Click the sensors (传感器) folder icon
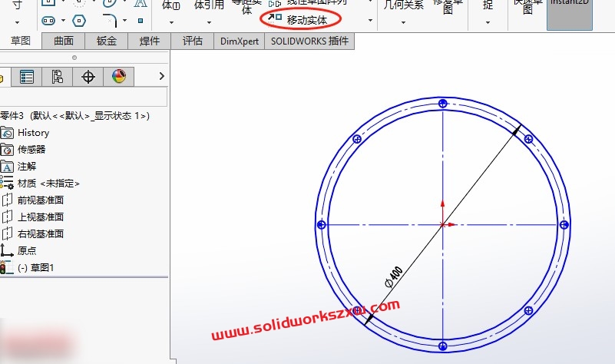Screen dimensions: 615x364 tap(7, 150)
